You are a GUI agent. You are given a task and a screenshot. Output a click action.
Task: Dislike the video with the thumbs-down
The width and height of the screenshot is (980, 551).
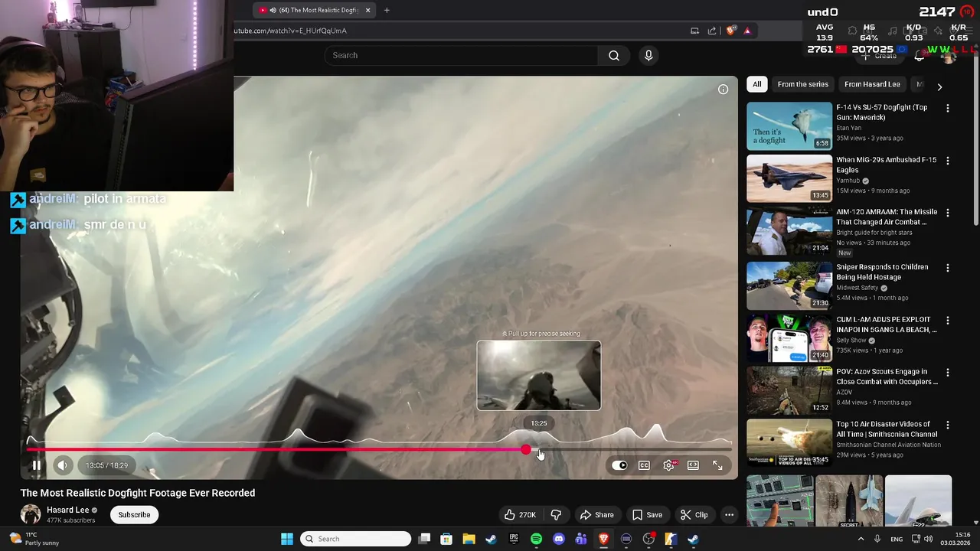(x=556, y=515)
